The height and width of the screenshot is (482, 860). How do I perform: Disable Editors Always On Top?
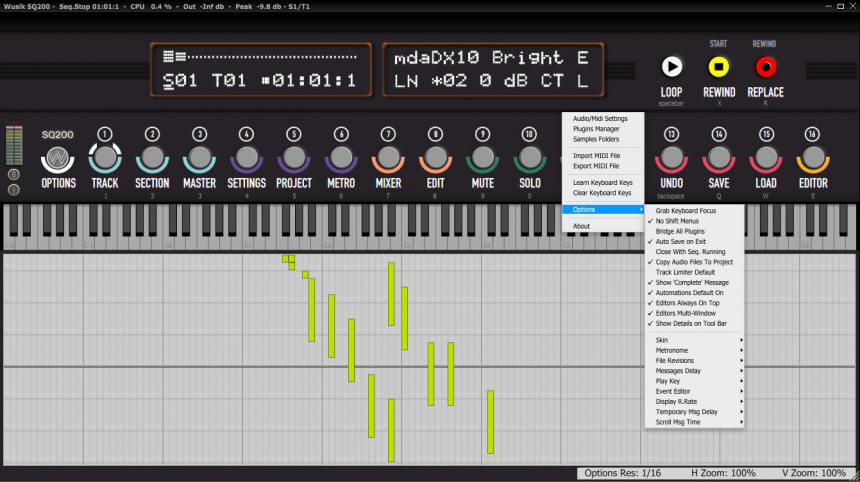(687, 303)
